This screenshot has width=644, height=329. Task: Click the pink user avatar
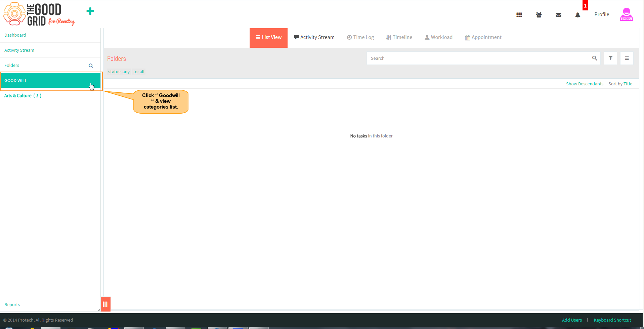coord(627,14)
